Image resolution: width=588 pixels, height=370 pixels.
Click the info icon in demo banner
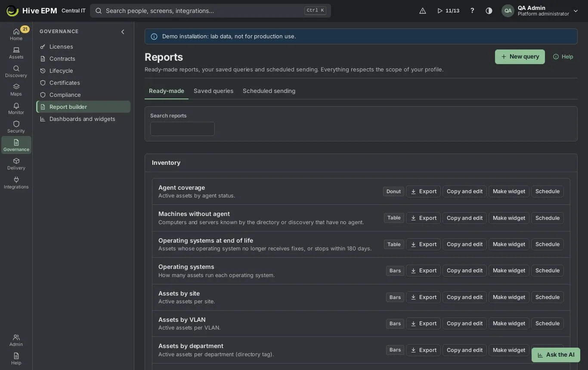(x=154, y=37)
